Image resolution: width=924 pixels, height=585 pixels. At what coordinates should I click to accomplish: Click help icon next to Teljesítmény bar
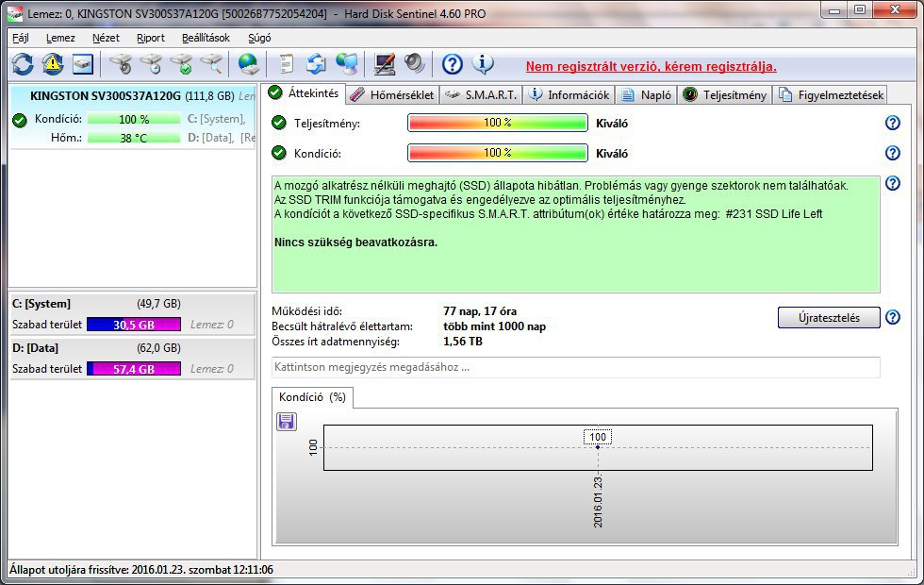pyautogui.click(x=893, y=123)
